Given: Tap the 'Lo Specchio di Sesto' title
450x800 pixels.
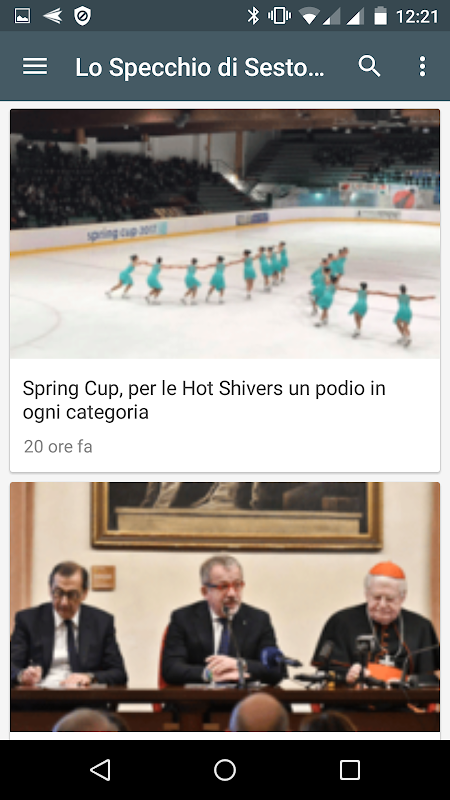Looking at the screenshot, I should (200, 67).
